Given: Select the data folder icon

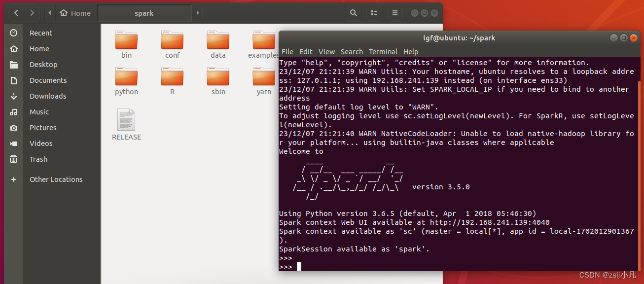Looking at the screenshot, I should pos(218,40).
